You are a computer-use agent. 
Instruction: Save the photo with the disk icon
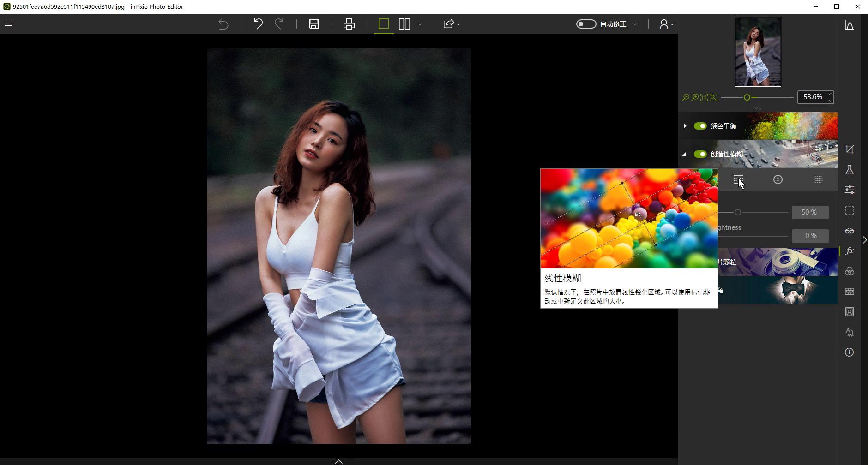tap(314, 24)
